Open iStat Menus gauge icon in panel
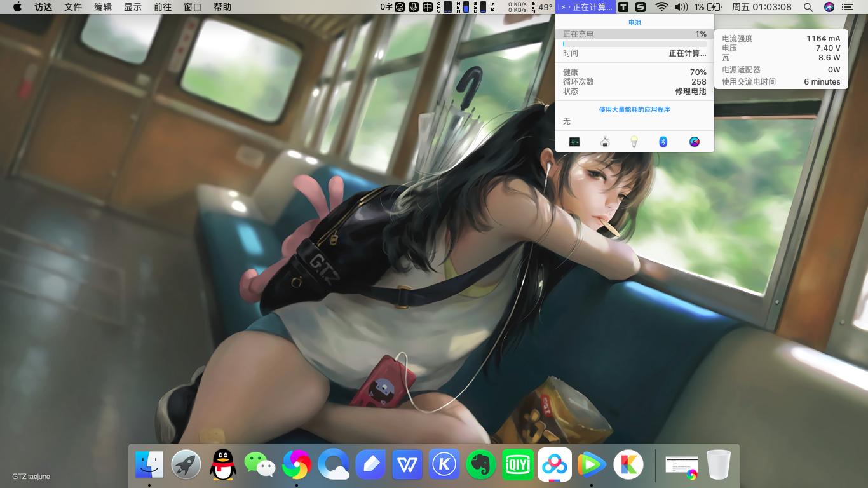The image size is (868, 488). [x=694, y=142]
